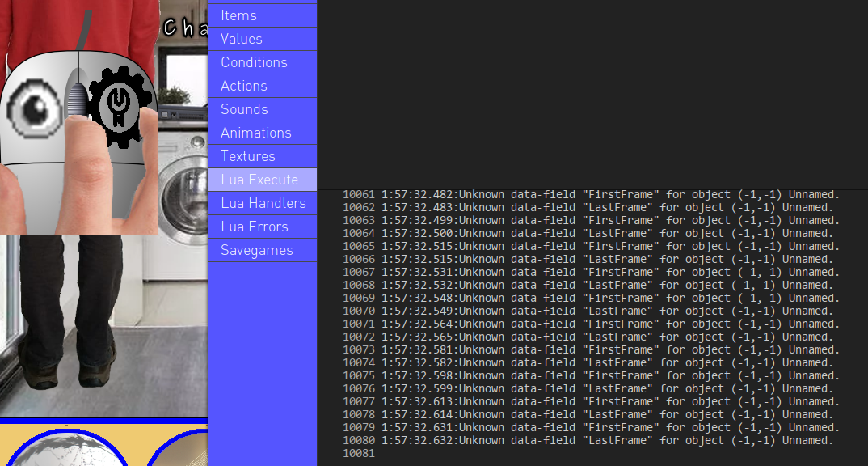Select log line 10064 at 1:57:32.500

tap(588, 233)
